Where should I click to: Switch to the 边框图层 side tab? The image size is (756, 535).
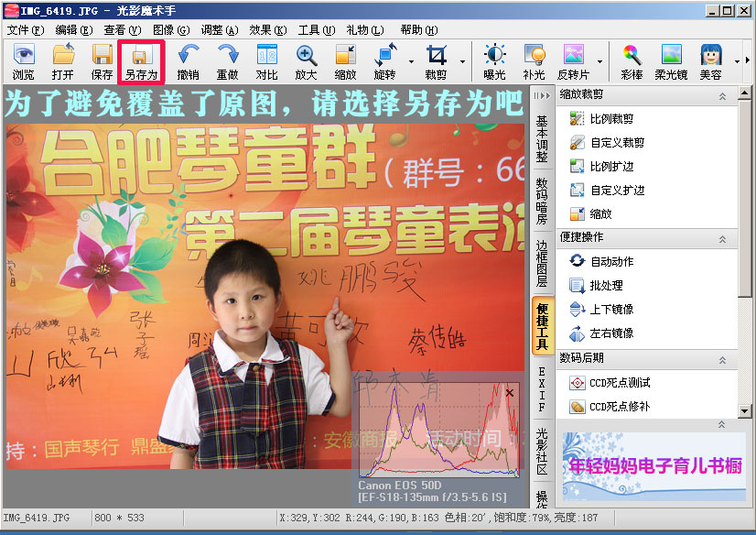542,264
